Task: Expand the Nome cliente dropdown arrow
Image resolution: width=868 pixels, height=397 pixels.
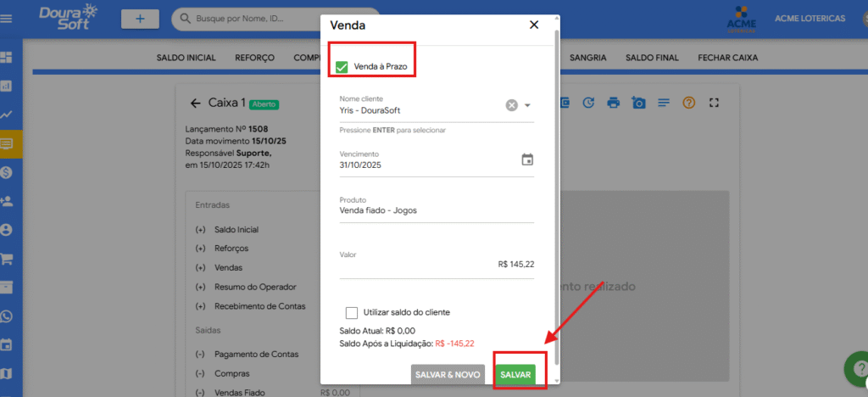Action: [527, 105]
